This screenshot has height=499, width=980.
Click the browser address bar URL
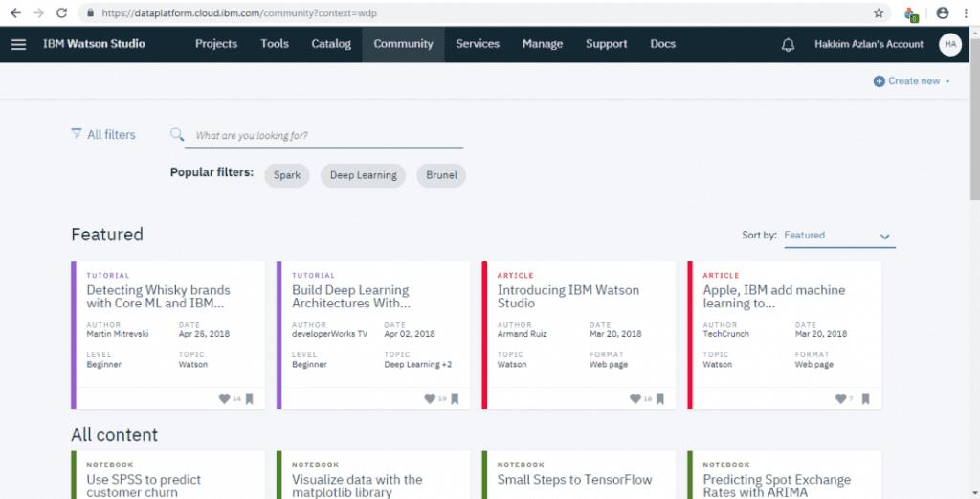point(239,12)
